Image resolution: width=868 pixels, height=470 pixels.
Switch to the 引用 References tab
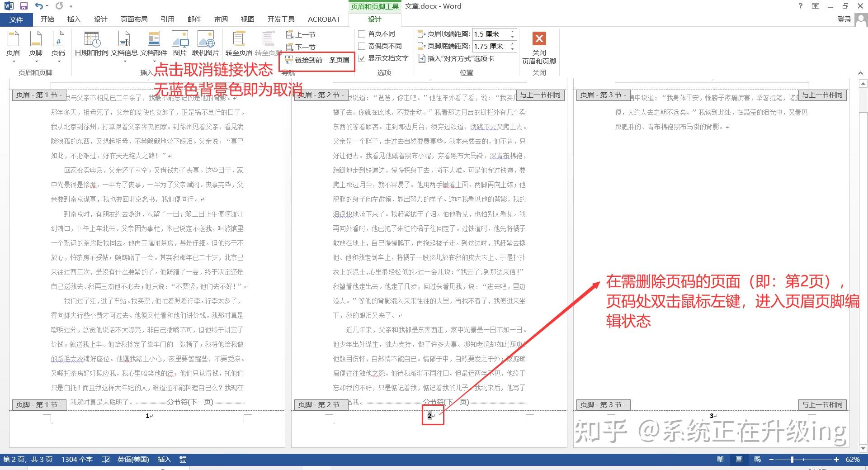click(x=167, y=19)
